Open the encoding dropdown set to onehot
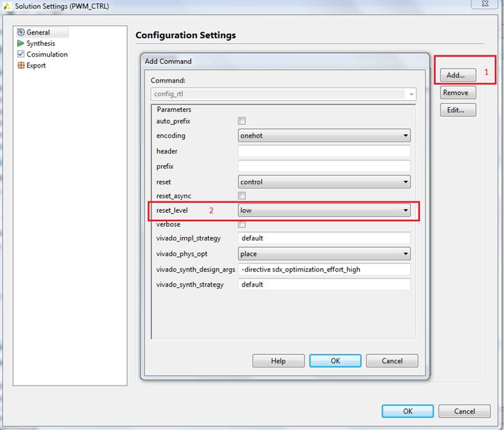 point(324,136)
